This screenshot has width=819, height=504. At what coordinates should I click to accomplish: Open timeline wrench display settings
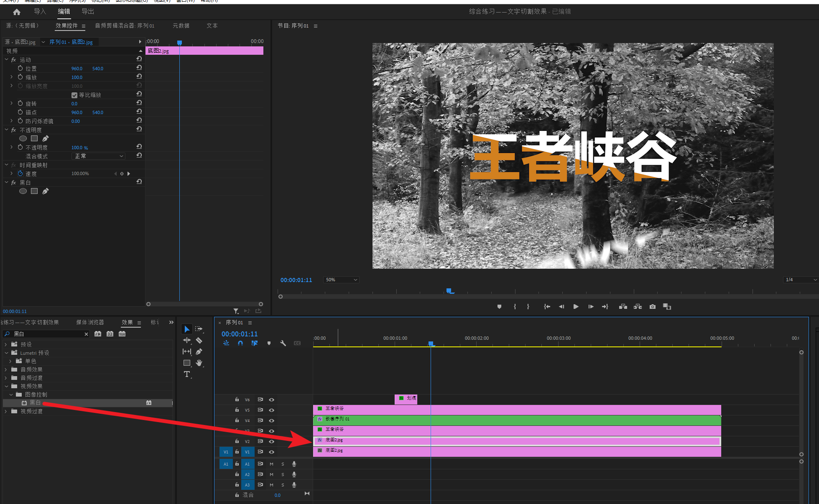click(x=283, y=343)
